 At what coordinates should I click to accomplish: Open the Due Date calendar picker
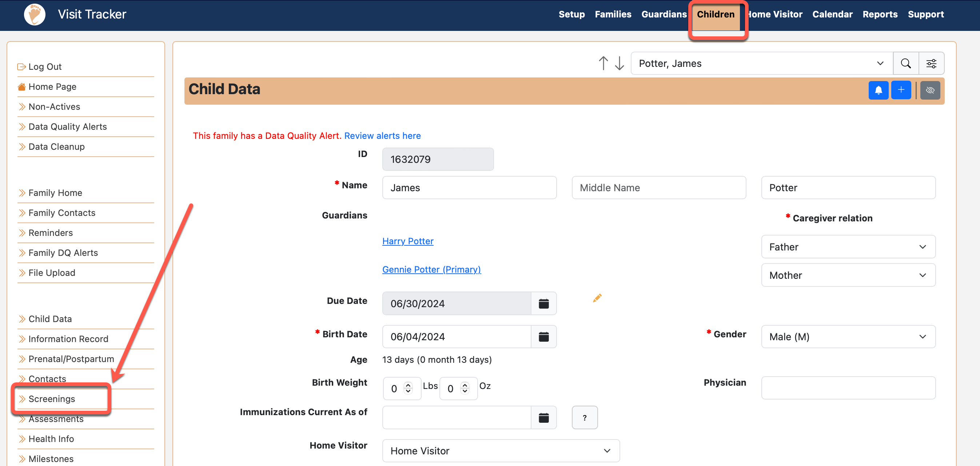(543, 303)
